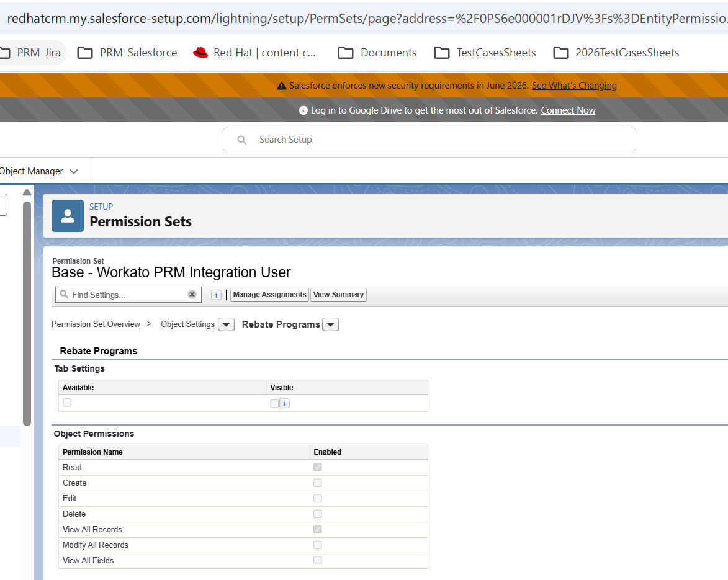Open the See What's Changing link
The image size is (728, 580).
click(x=574, y=86)
